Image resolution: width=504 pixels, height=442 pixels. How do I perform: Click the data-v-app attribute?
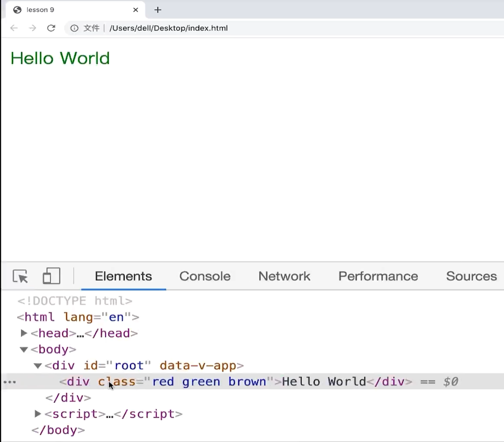[198, 366]
